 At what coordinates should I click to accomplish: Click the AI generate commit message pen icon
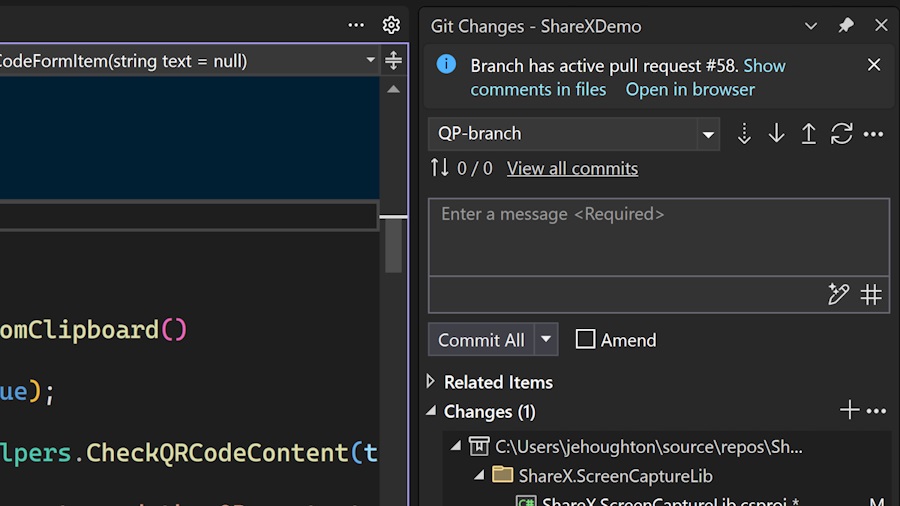click(838, 294)
